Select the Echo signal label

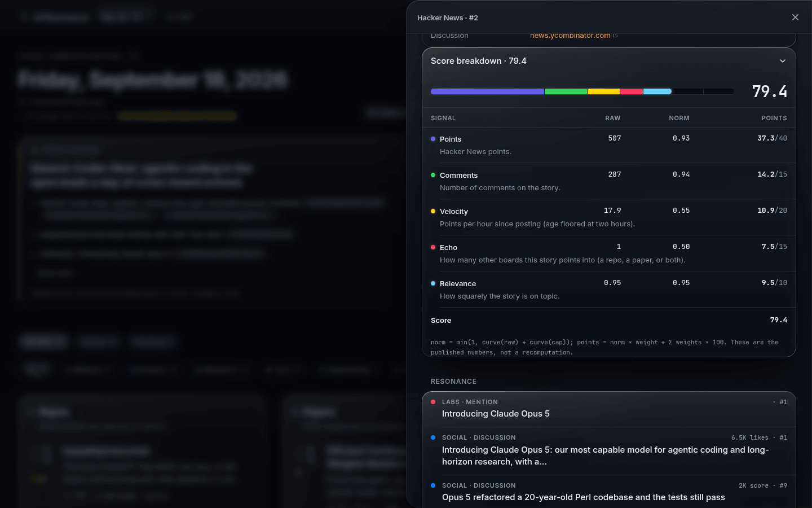(448, 248)
